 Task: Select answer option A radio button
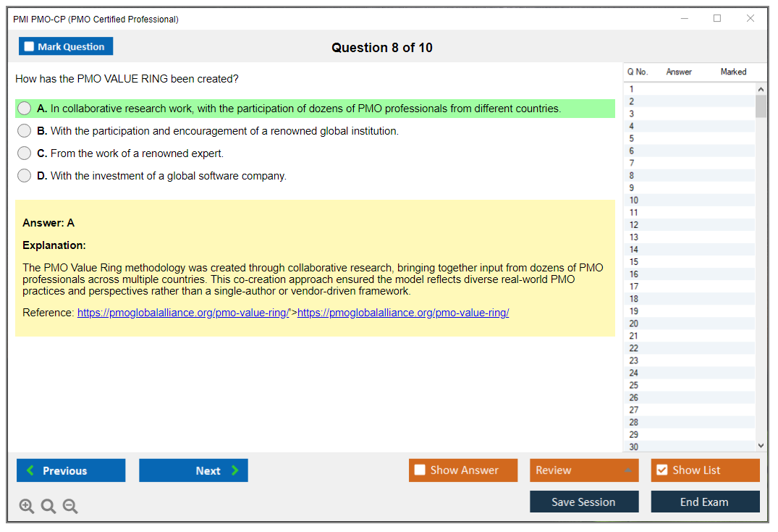coord(25,109)
